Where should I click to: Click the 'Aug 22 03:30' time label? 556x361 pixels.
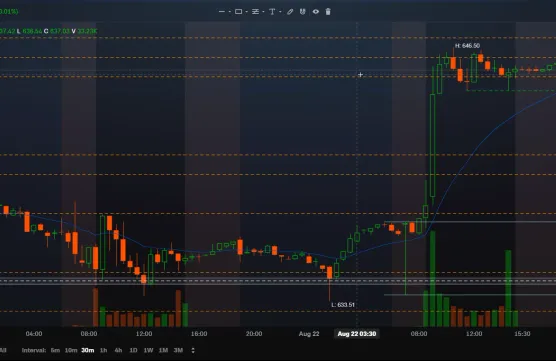coord(357,334)
